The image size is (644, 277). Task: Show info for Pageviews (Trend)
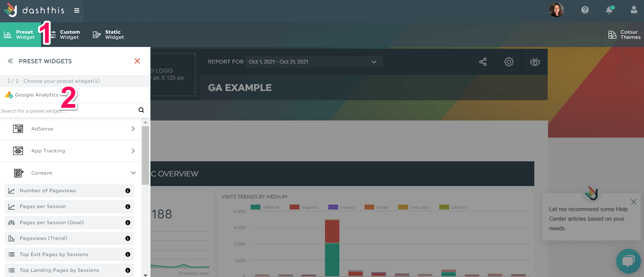click(128, 239)
